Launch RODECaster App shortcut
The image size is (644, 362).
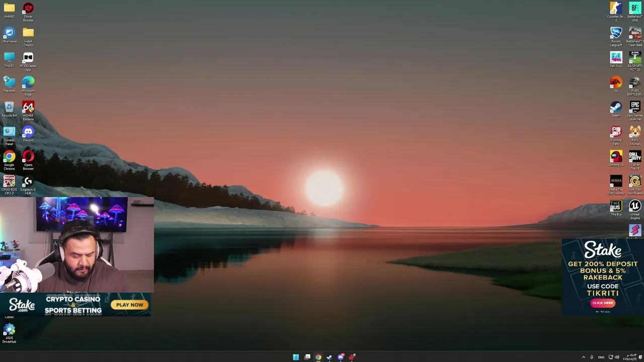pyautogui.click(x=28, y=61)
